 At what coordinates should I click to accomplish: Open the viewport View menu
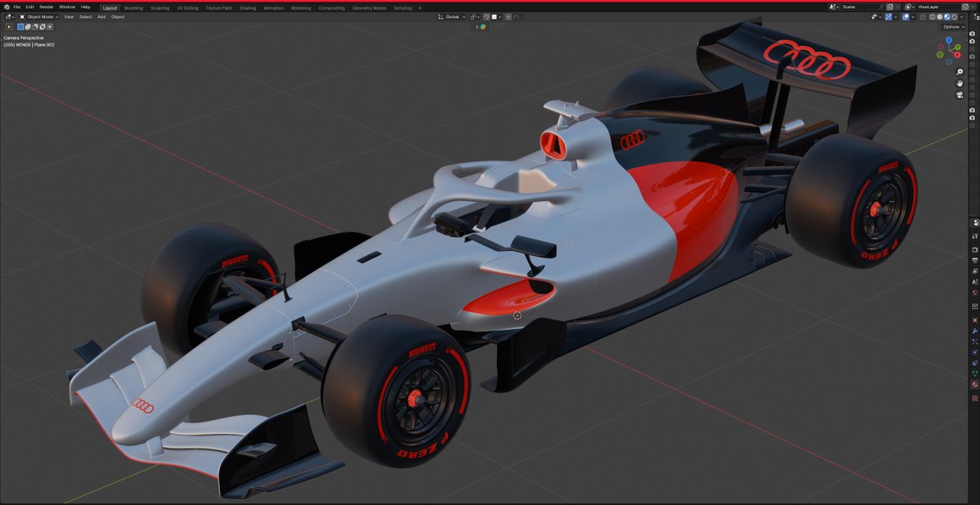coord(69,17)
